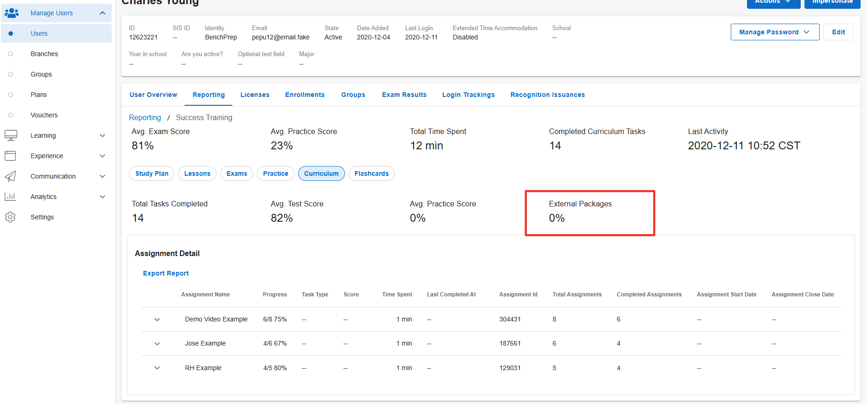Image resolution: width=868 pixels, height=404 pixels.
Task: Select the Branches radio bullet in sidebar
Action: click(x=11, y=54)
